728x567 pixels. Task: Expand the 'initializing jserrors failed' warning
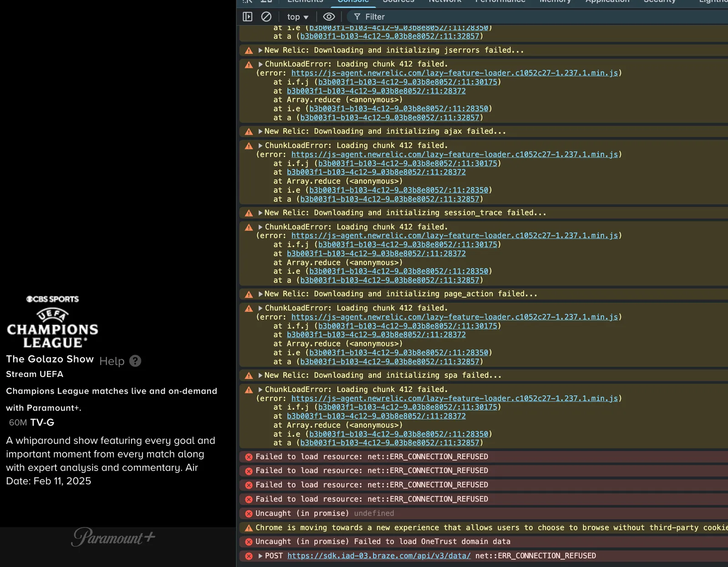click(260, 50)
